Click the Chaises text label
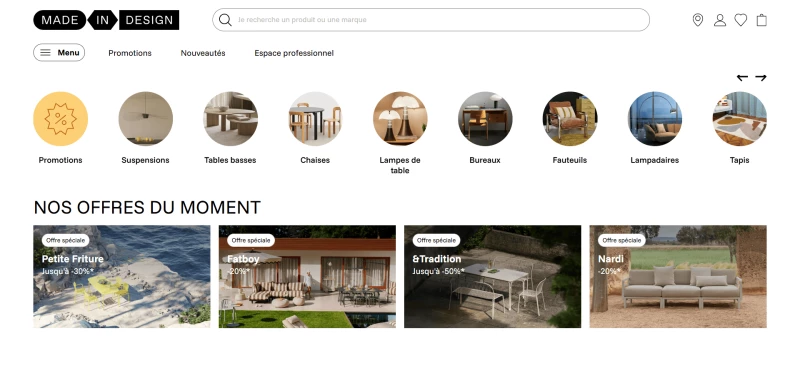The image size is (800, 366). point(315,160)
